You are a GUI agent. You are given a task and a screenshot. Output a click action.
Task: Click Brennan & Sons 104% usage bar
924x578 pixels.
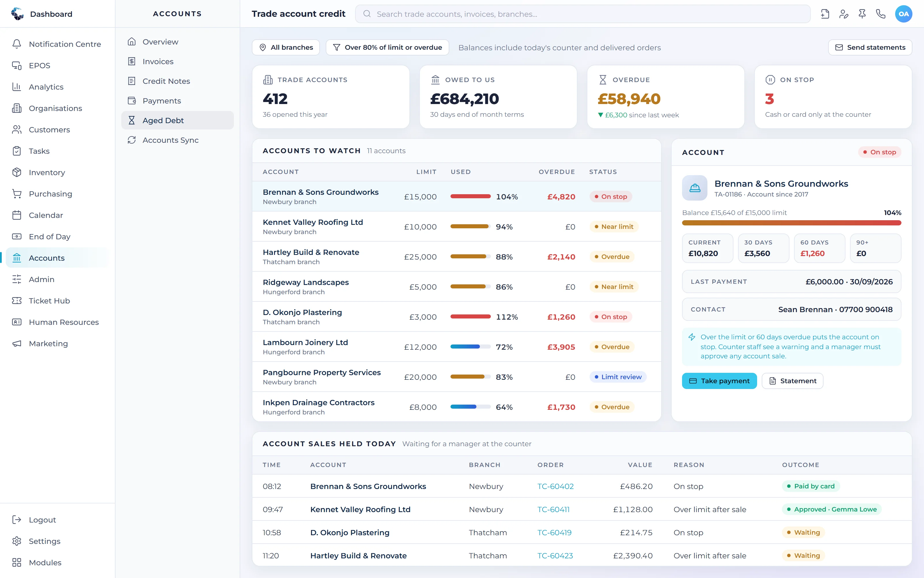click(x=470, y=197)
